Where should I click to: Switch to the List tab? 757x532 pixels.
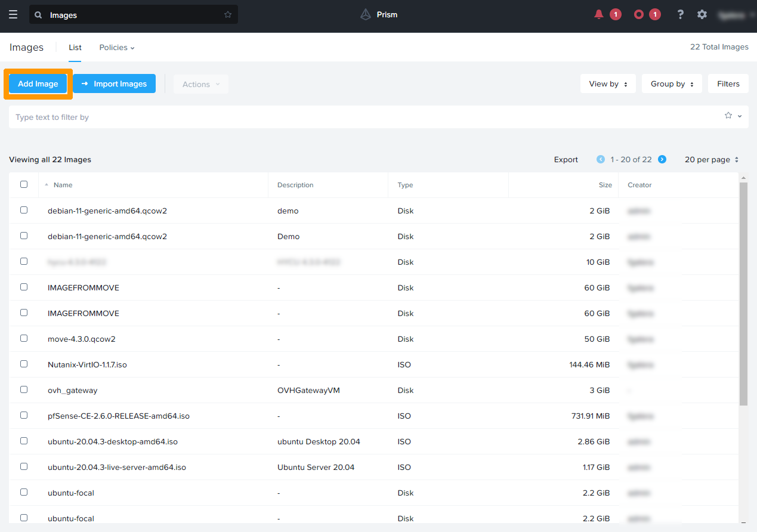(75, 47)
